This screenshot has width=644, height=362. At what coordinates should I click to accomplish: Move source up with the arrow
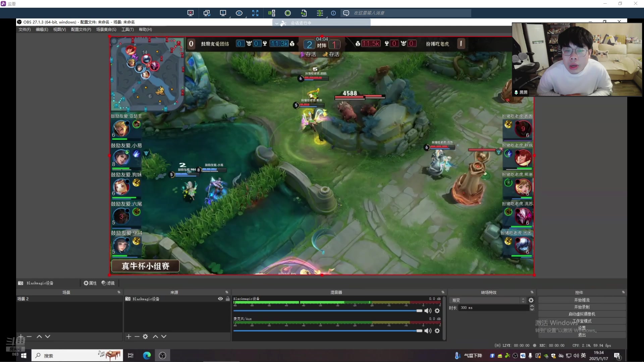point(155,336)
